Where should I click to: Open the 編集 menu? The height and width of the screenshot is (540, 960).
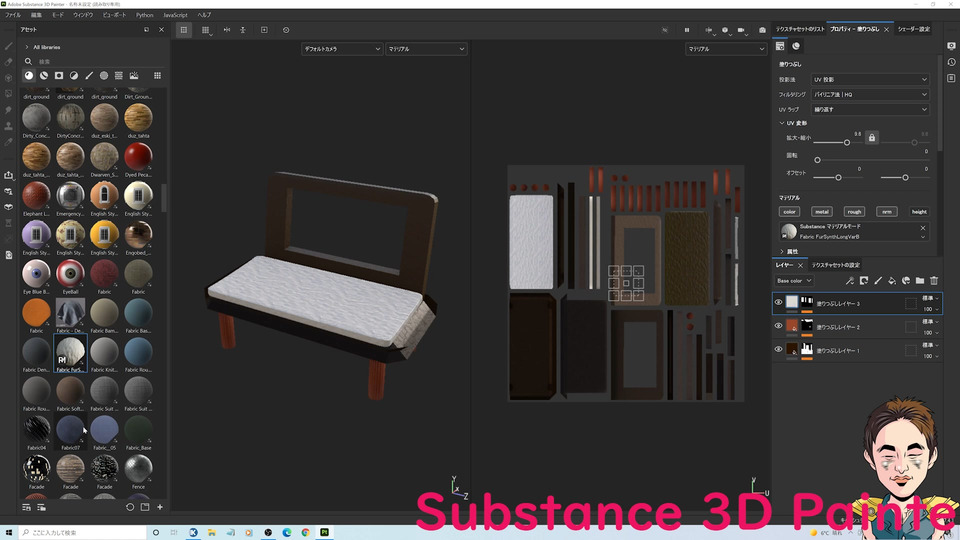tap(37, 15)
